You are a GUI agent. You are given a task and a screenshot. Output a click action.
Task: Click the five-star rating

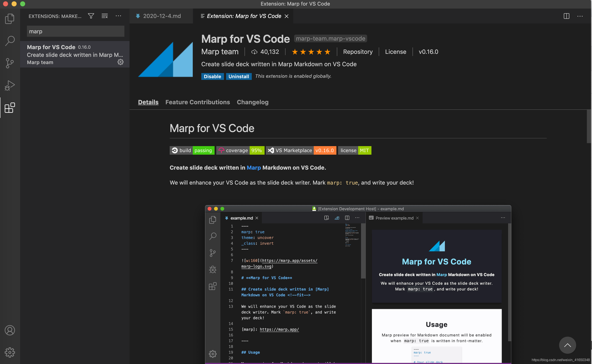pyautogui.click(x=311, y=52)
